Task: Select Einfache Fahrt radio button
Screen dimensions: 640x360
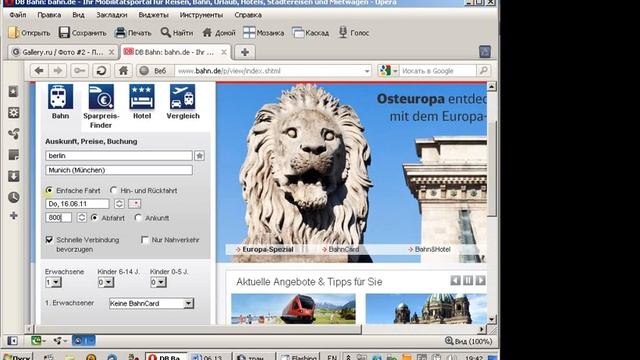Action: [49, 190]
